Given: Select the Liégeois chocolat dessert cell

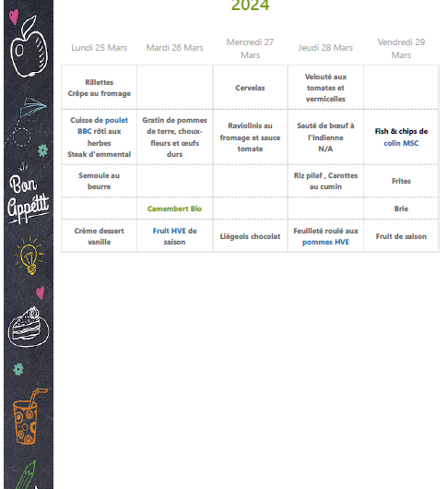Looking at the screenshot, I should coord(250,236).
